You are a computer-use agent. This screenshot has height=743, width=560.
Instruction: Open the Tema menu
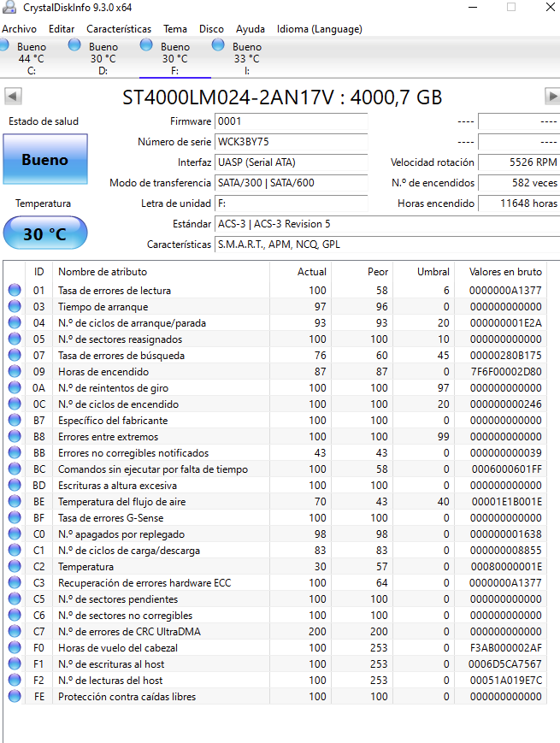point(175,29)
